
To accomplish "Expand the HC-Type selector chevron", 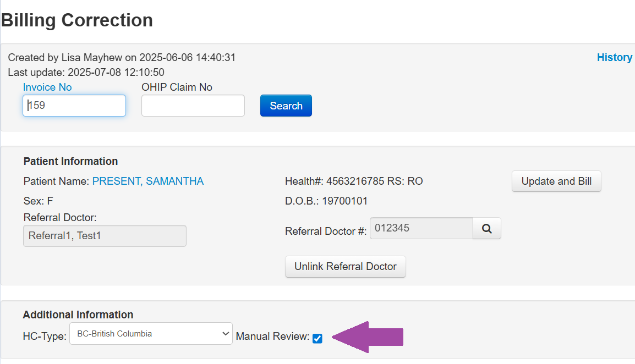I will tap(225, 333).
